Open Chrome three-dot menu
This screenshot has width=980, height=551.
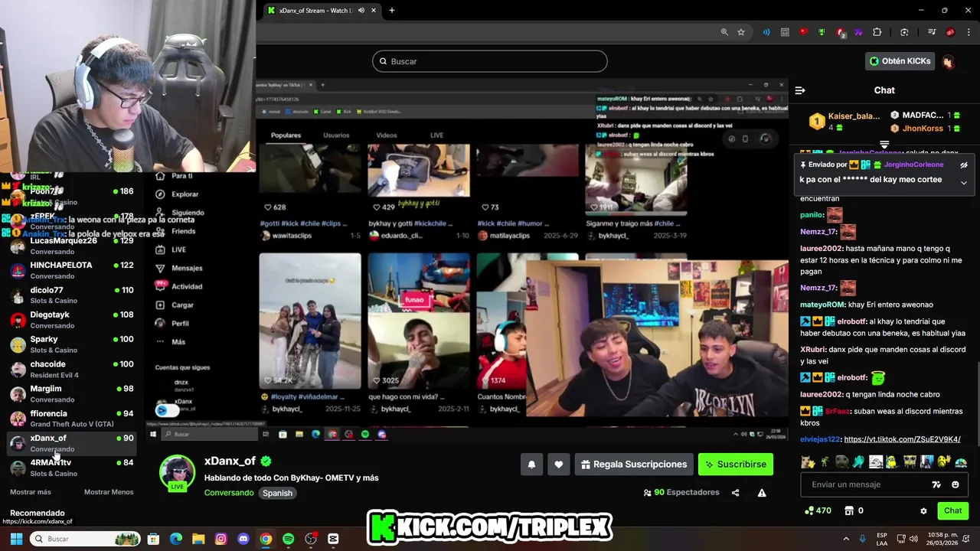coord(969,32)
